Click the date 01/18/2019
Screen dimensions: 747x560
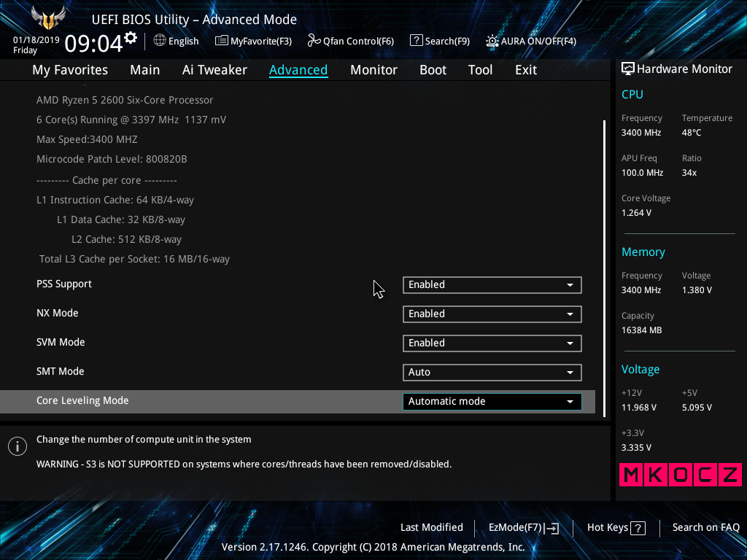36,40
